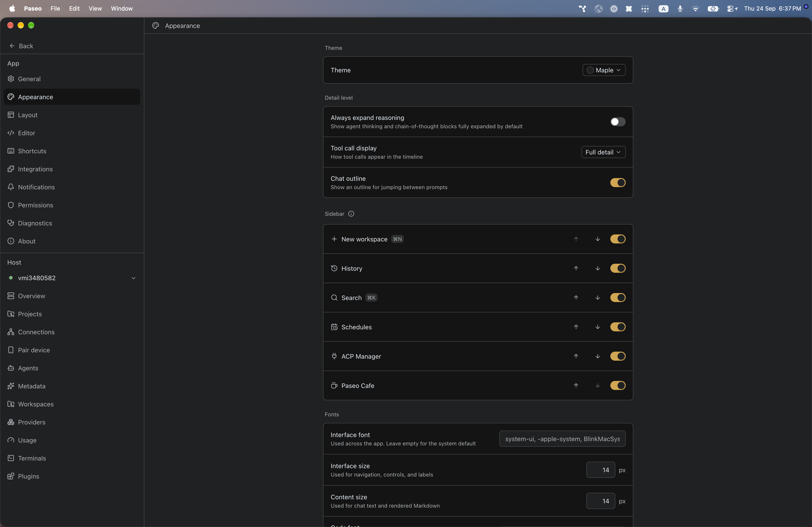Open the View menu
Screen dimensions: 812x527
click(x=95, y=9)
